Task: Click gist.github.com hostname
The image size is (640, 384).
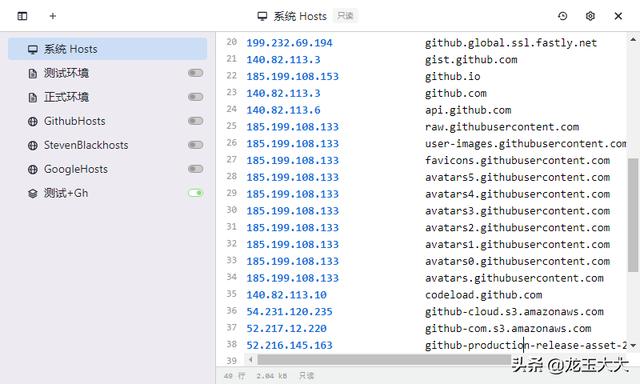Action: pyautogui.click(x=471, y=60)
